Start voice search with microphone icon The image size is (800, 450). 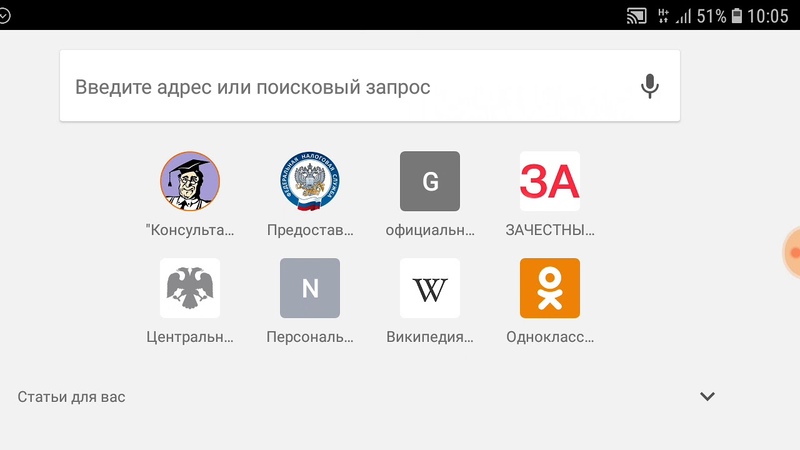click(649, 86)
